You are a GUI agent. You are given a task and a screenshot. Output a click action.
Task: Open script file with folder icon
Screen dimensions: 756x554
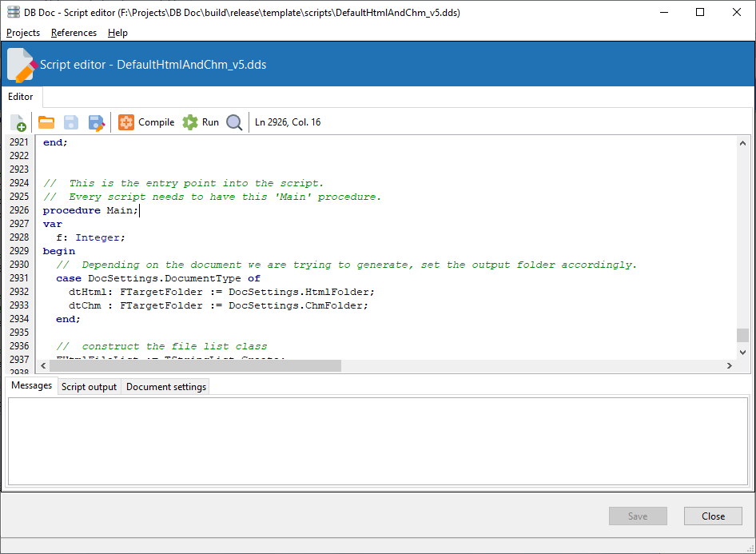(46, 122)
